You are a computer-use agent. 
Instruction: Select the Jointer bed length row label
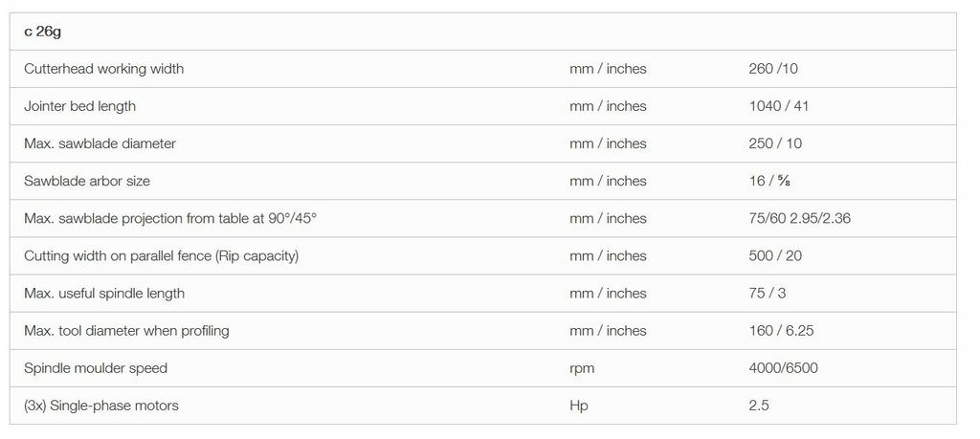pyautogui.click(x=79, y=106)
